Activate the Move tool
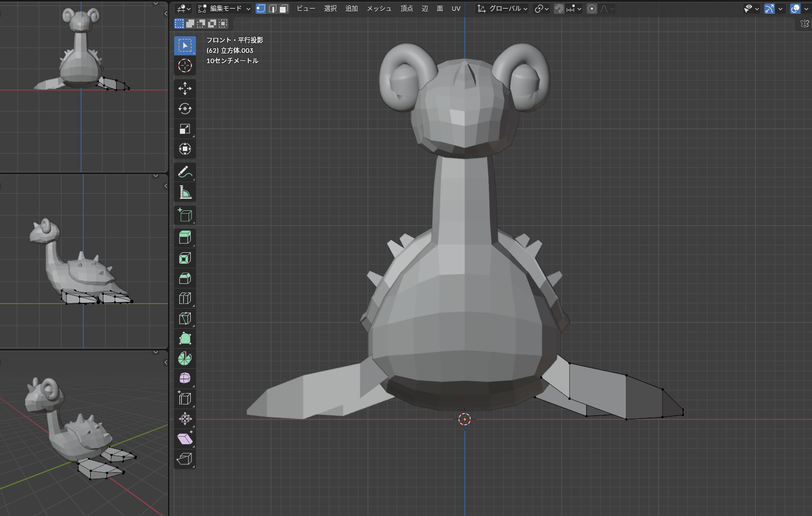 coord(184,88)
